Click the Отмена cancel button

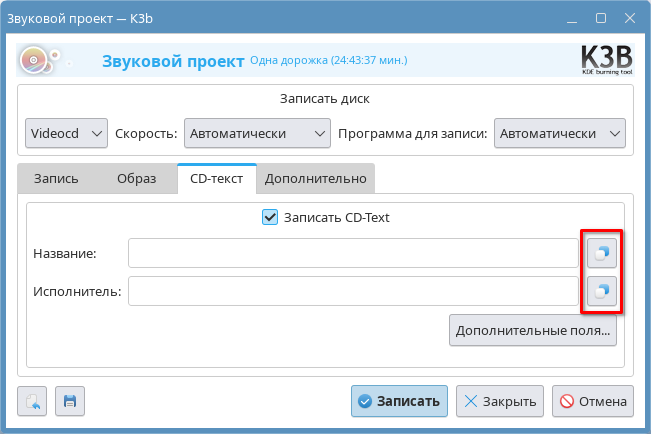(594, 401)
